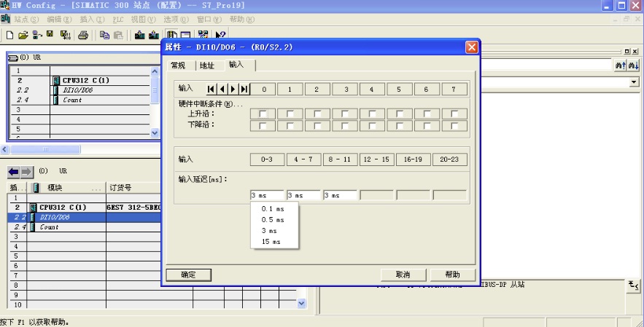Open input delay dropdown for inputs 4-7
Screen dimensions: 644x327
(x=303, y=195)
